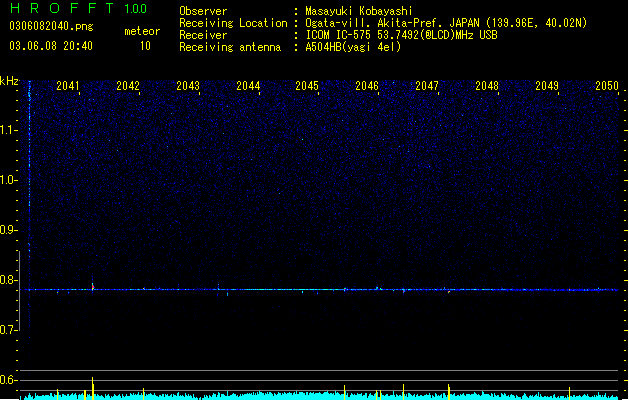
Task: Click the date stamp 03.06.08 20:40
Action: (51, 46)
